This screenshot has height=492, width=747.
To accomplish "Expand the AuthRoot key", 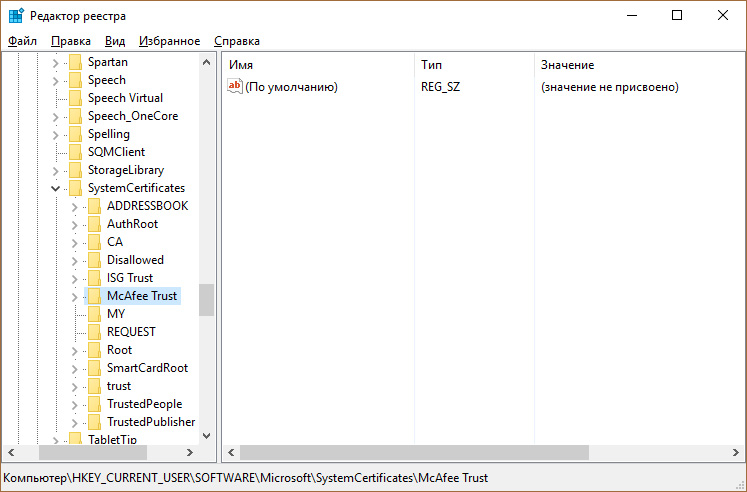I will (x=74, y=225).
